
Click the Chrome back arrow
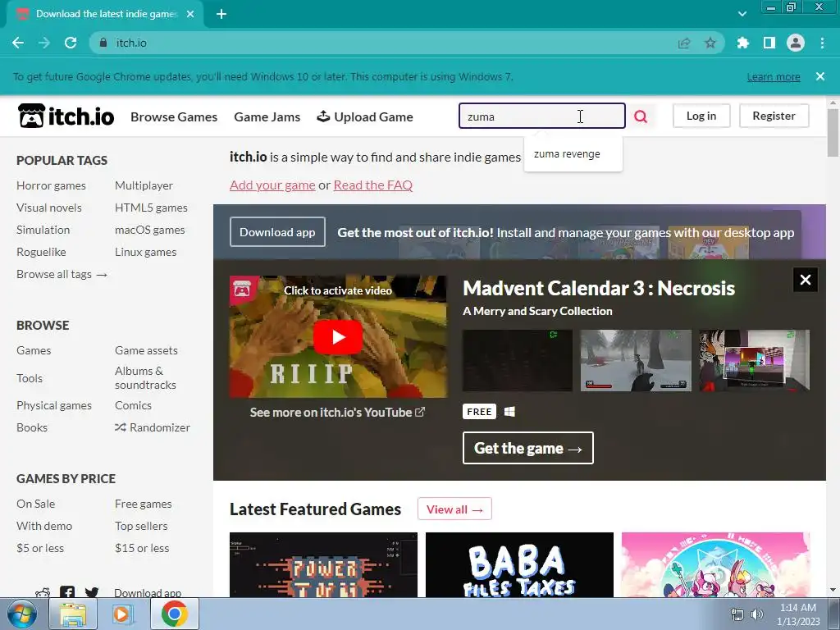pos(18,43)
